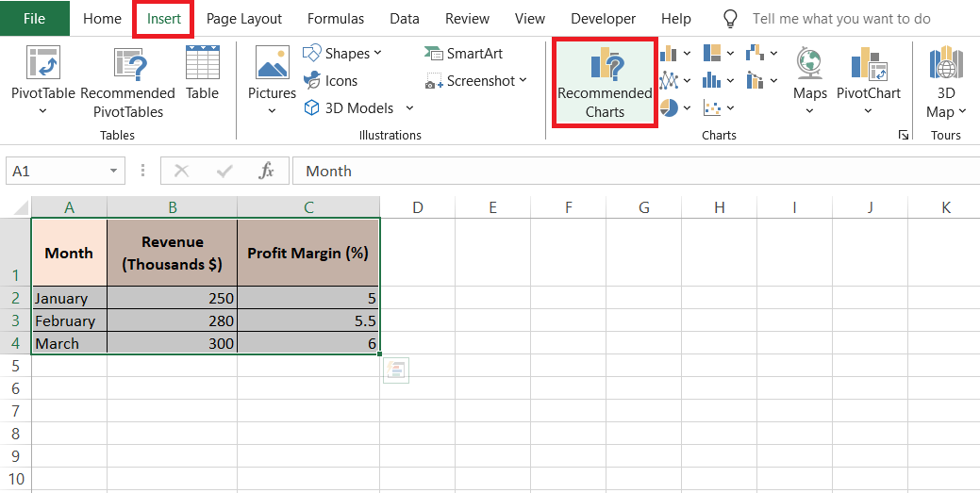Insert a column or bar chart
This screenshot has height=493, width=980.
click(670, 53)
